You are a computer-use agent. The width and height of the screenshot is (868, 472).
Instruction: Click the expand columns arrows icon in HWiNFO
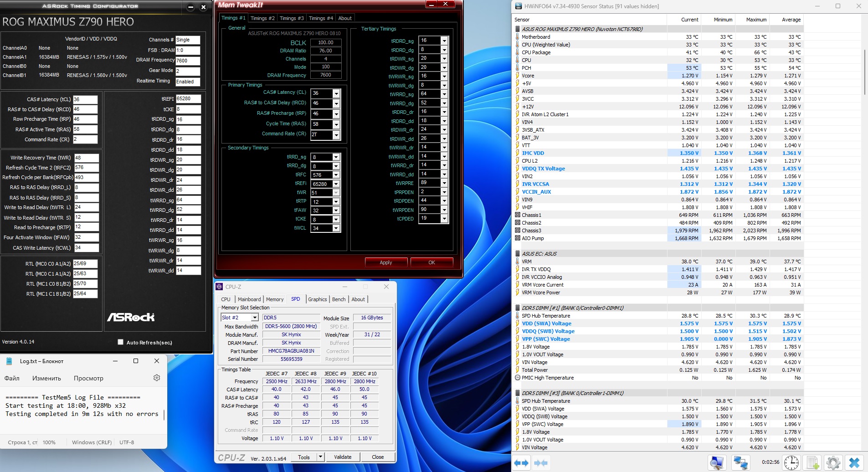coord(521,463)
